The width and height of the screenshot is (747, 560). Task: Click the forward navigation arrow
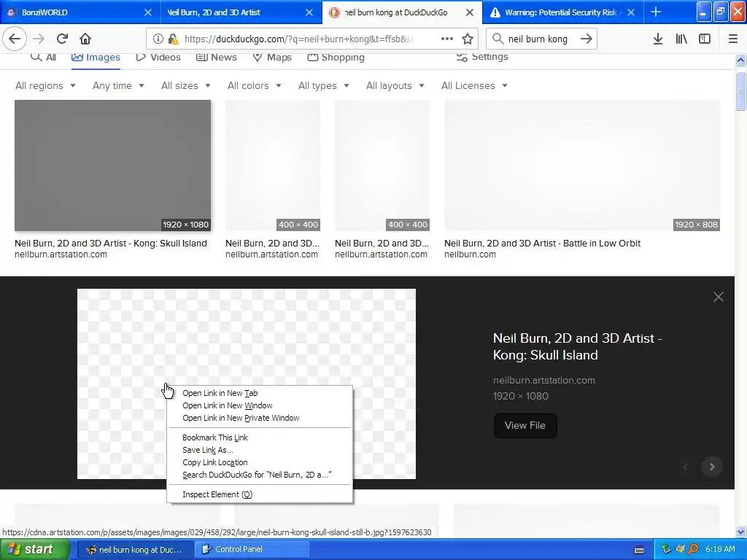pyautogui.click(x=39, y=39)
